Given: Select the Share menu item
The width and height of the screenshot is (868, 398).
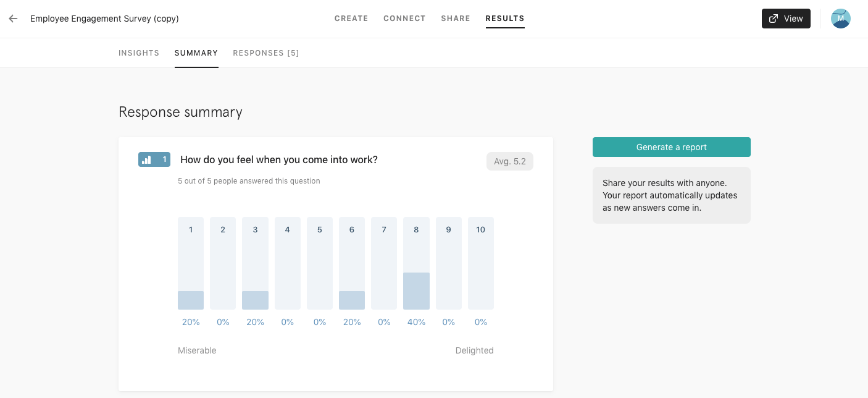Looking at the screenshot, I should (x=456, y=19).
